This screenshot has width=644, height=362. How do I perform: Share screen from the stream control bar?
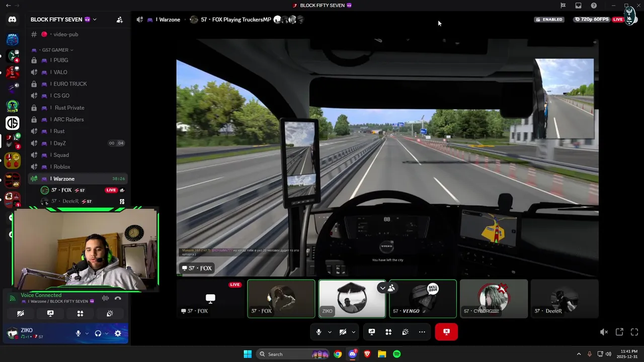coord(372,332)
